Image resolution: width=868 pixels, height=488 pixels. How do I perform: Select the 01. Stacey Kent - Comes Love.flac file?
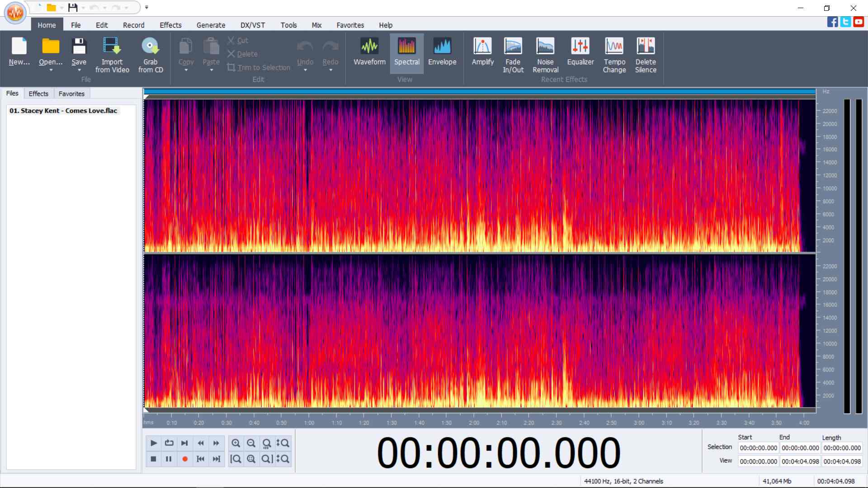point(63,111)
